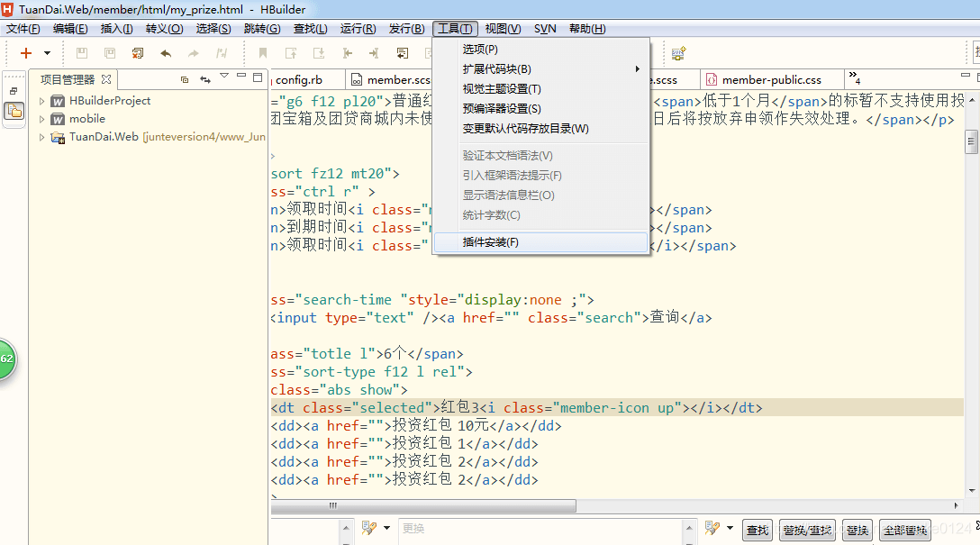Choose 视觉主题设置(T) menu item
The width and height of the screenshot is (980, 545).
coord(541,89)
